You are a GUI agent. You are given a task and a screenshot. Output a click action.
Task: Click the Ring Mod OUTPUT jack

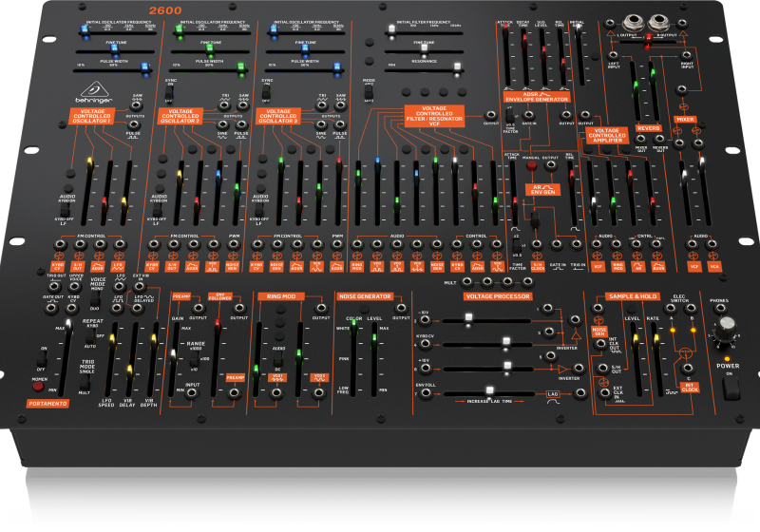point(320,308)
